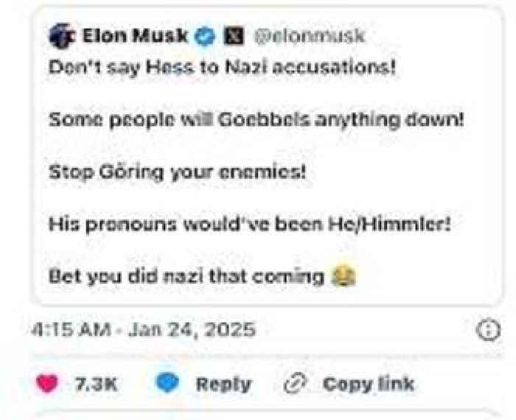Open the @elonmusk handle link
516x420 pixels.
[310, 36]
